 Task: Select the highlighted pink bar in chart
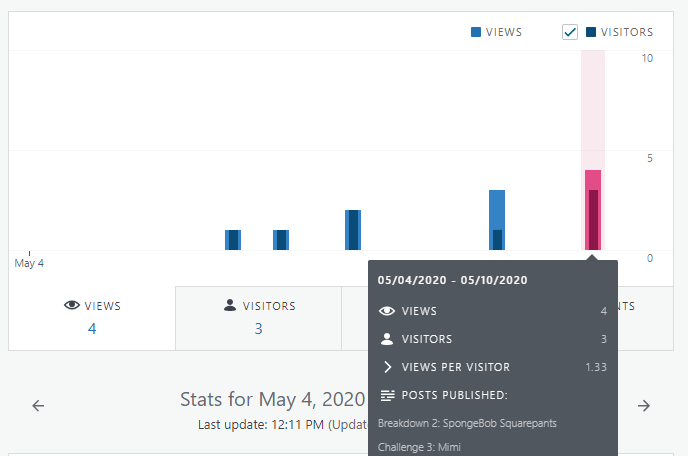click(593, 210)
